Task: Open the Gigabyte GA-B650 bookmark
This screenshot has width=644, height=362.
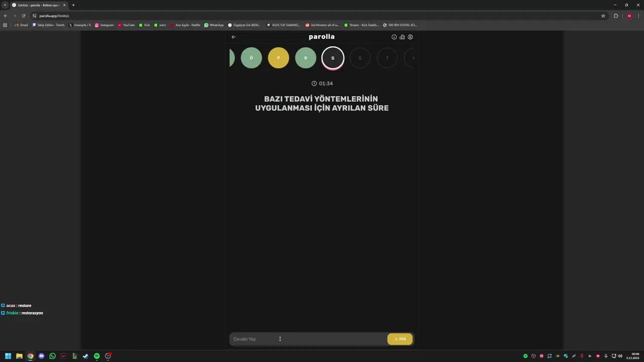Action: click(x=245, y=25)
